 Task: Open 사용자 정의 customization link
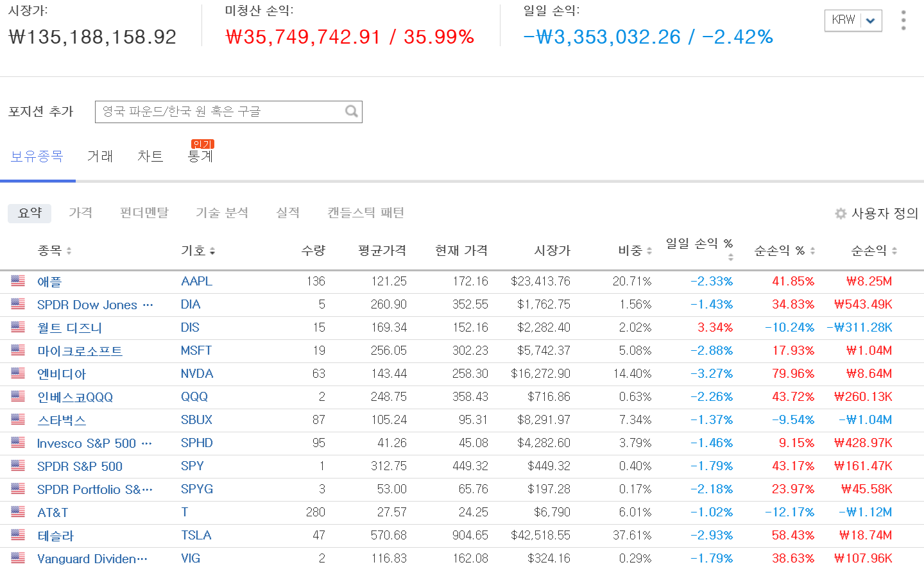pyautogui.click(x=885, y=214)
